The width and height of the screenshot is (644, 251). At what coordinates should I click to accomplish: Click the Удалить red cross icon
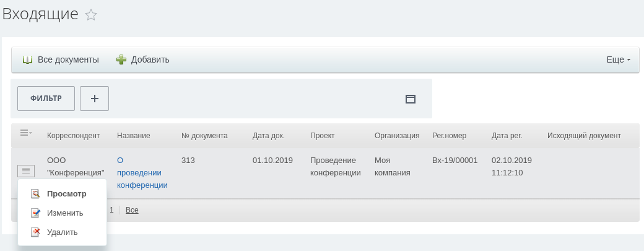pyautogui.click(x=35, y=232)
